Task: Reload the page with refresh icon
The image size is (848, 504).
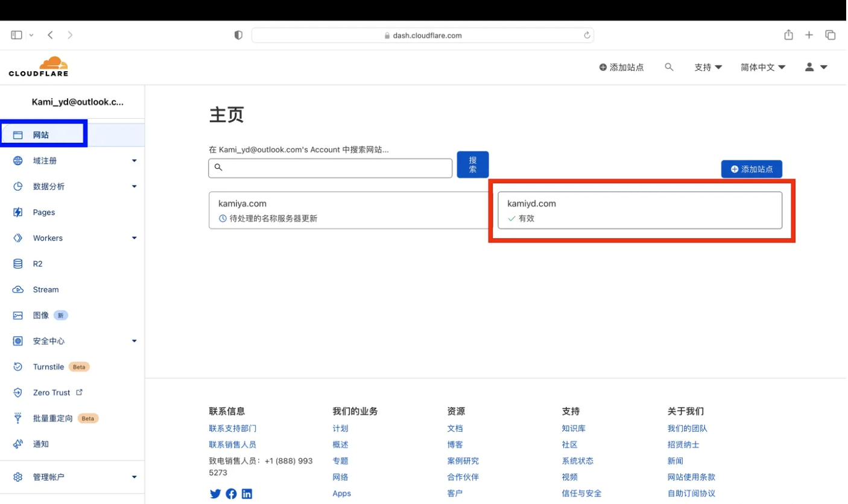Action: [587, 36]
